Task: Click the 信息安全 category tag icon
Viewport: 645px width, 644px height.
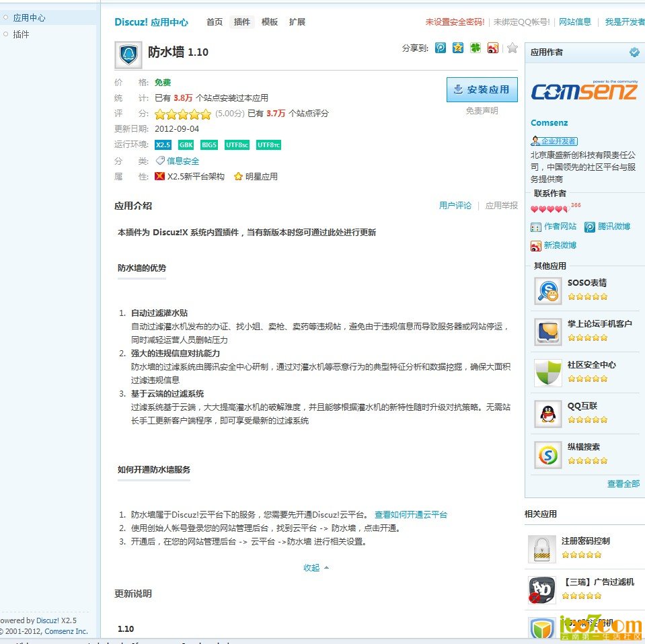Action: click(x=160, y=161)
